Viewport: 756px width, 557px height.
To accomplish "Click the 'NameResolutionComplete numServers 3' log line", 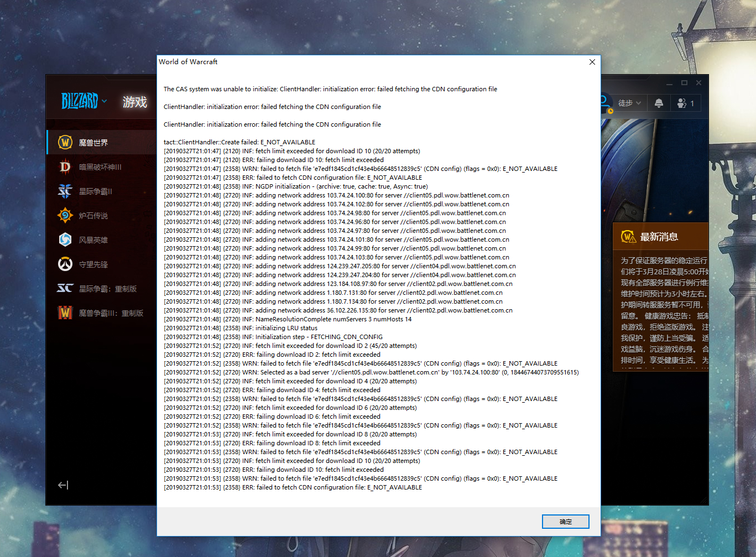I will pyautogui.click(x=288, y=319).
